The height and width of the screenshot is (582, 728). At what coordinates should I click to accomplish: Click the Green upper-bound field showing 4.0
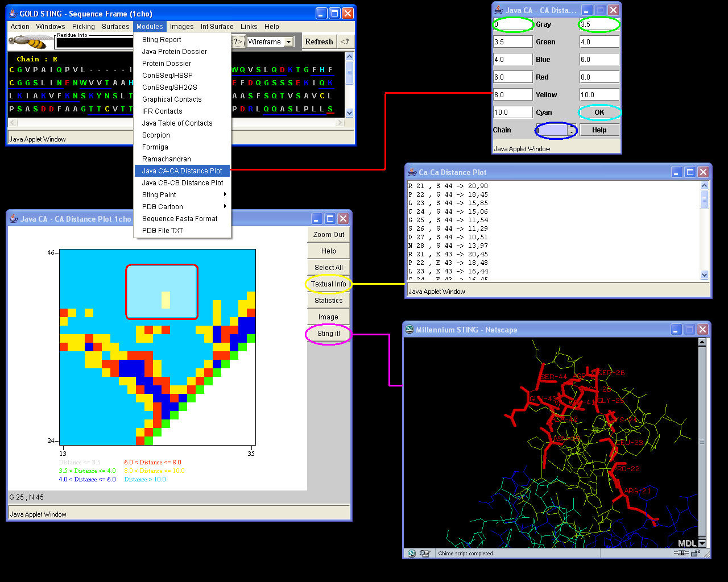(x=599, y=41)
